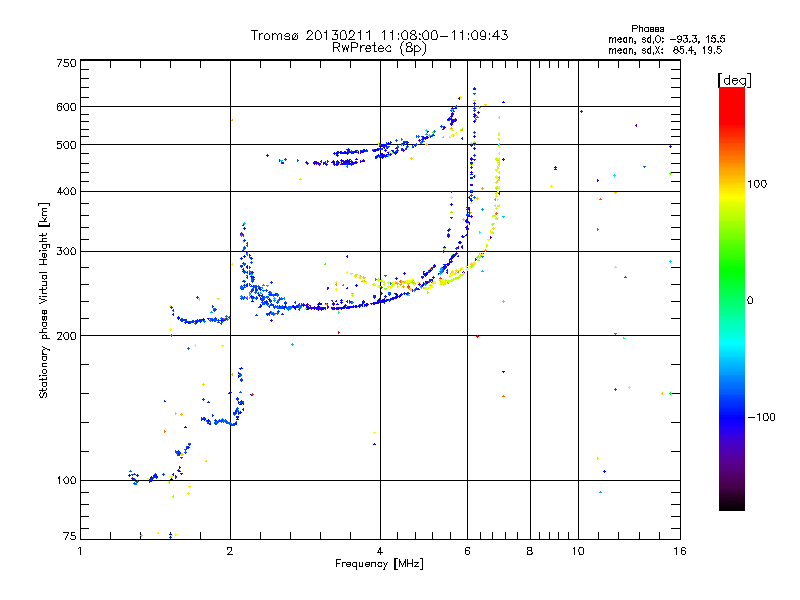Click the 'mean, sd,X: 85.4, 19.5' line
The height and width of the screenshot is (600, 800).
tap(665, 50)
